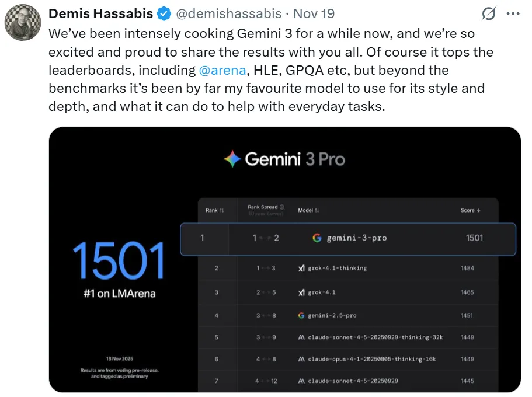
Task: Click the Anthropic icon beside claude-opus-4-1
Action: pos(301,359)
